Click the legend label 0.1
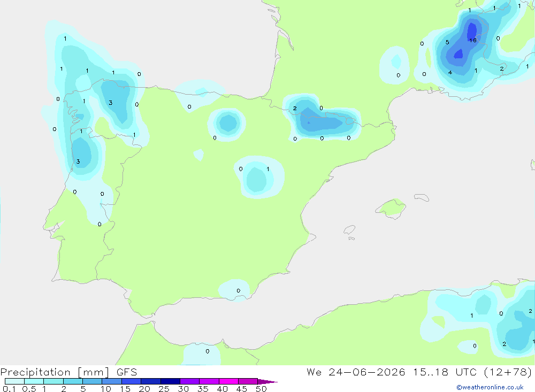The image size is (535, 392). [x=9, y=389]
